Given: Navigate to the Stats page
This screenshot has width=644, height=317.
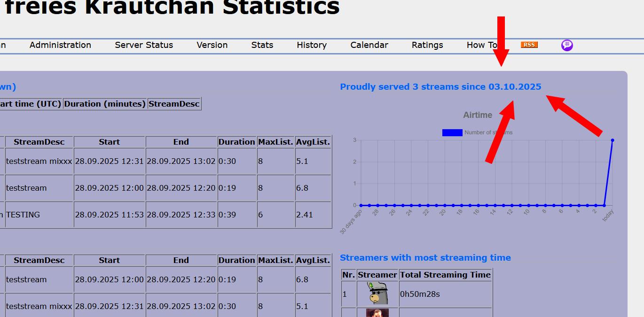Looking at the screenshot, I should pyautogui.click(x=262, y=45).
